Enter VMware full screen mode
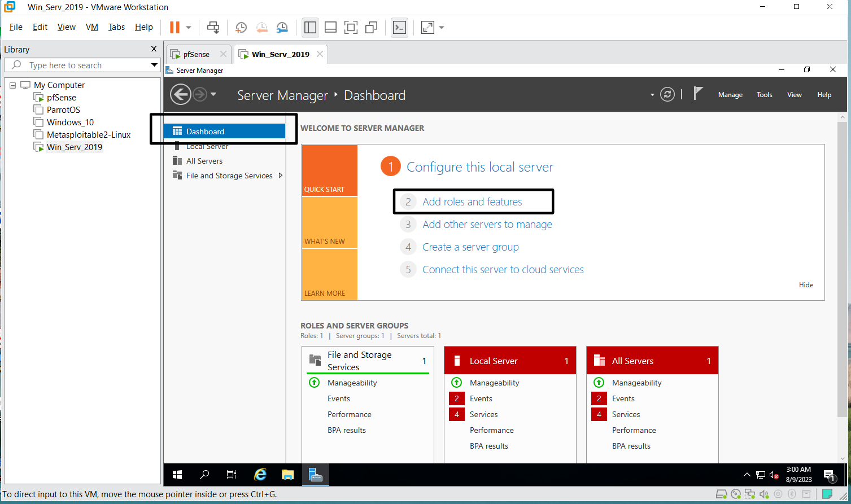851x504 pixels. click(x=351, y=27)
